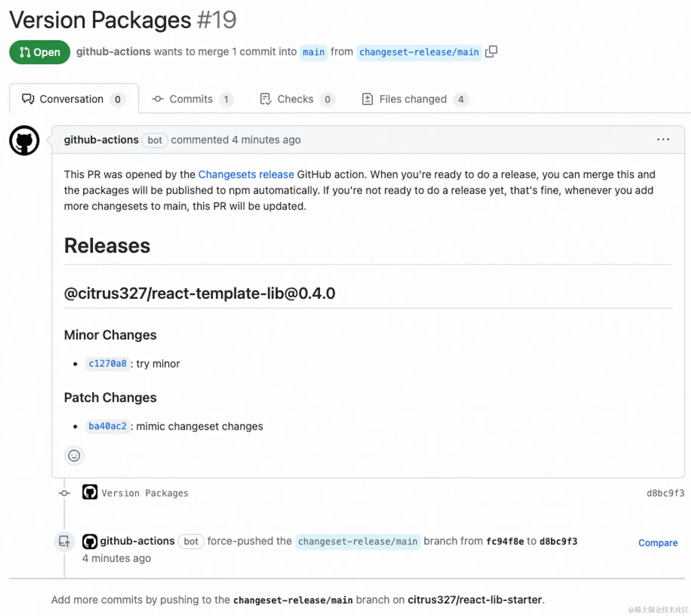Click the main base branch label
This screenshot has width=691, height=616.
point(313,52)
